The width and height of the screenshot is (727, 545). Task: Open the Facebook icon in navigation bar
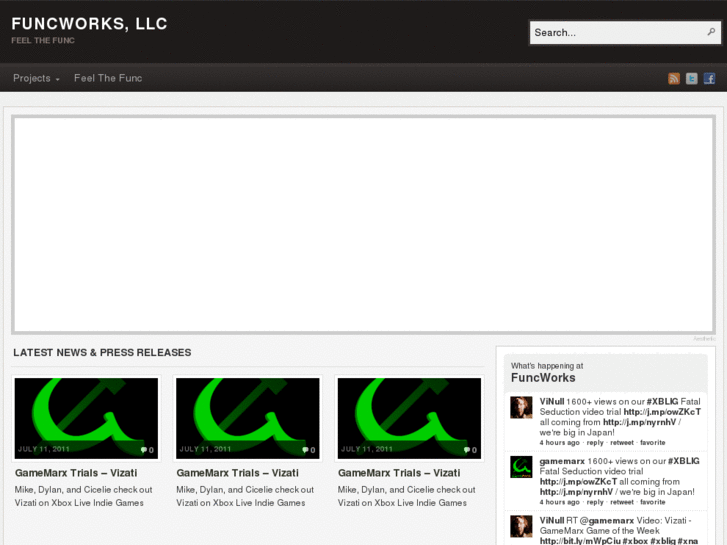tap(709, 78)
